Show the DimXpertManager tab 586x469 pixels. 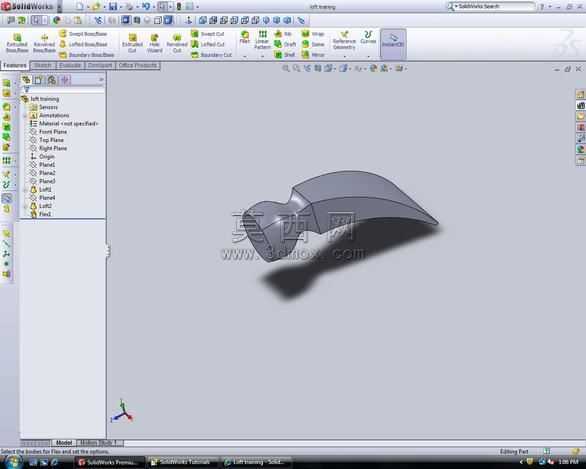click(65, 80)
